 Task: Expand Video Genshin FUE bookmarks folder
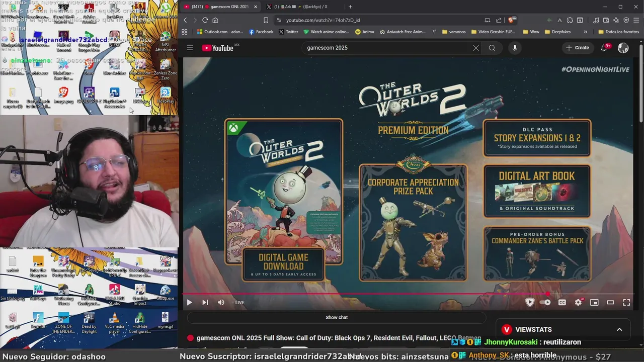[494, 32]
